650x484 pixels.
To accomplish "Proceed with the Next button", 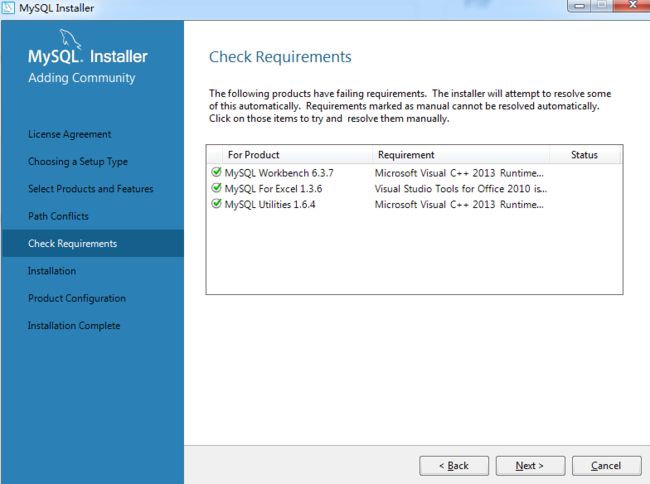I will (530, 466).
